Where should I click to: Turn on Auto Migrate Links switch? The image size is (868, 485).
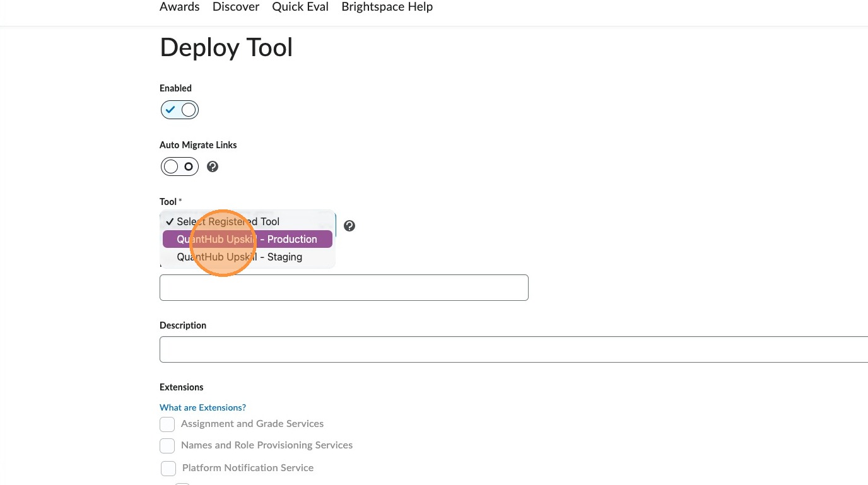tap(180, 167)
